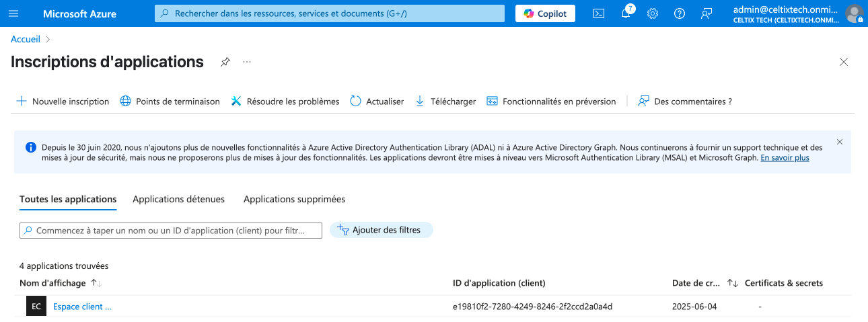868x322 pixels.
Task: Switch to Applications détenues tab
Action: pos(178,199)
